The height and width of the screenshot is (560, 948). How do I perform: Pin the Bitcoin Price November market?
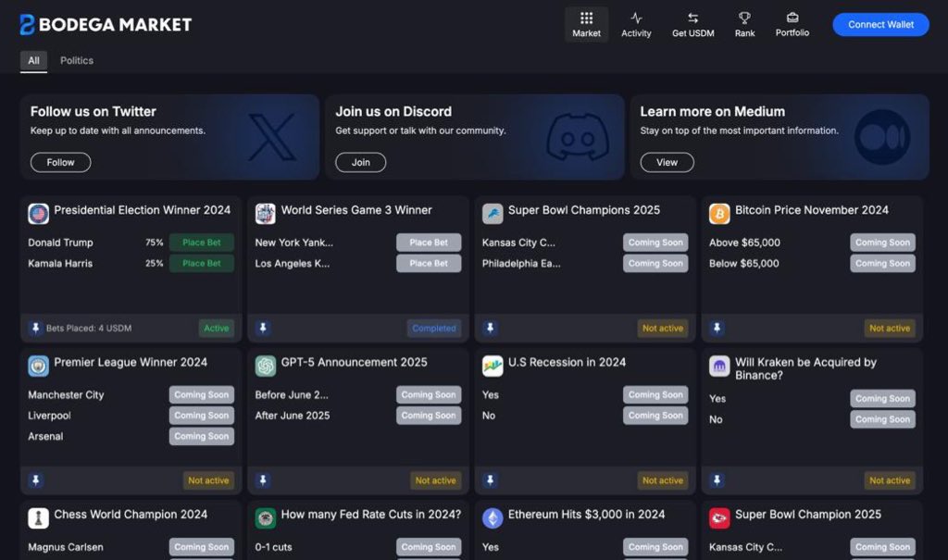tap(717, 328)
